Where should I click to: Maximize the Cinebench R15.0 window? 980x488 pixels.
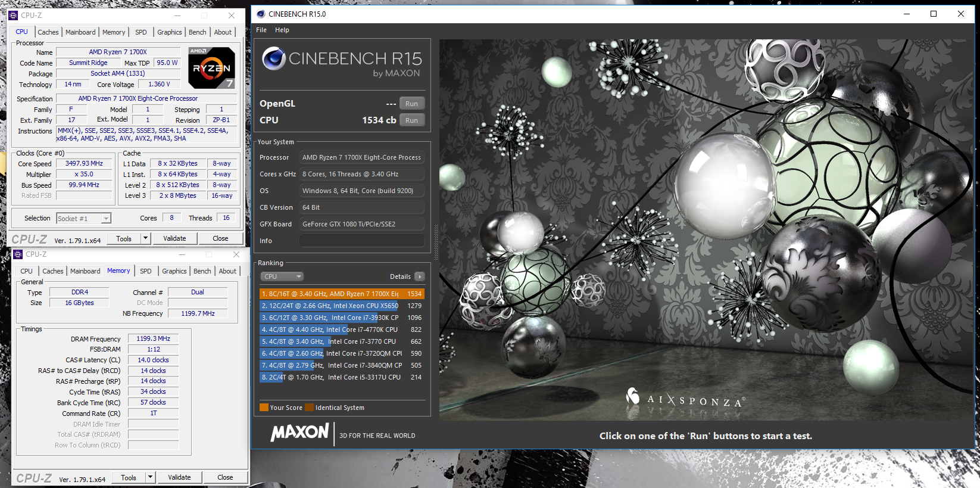(934, 14)
